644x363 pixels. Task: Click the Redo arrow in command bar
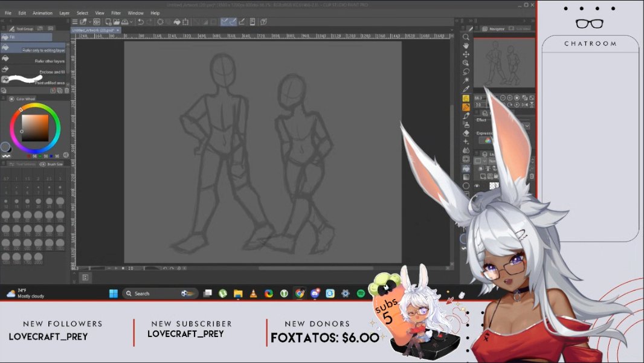click(x=149, y=22)
